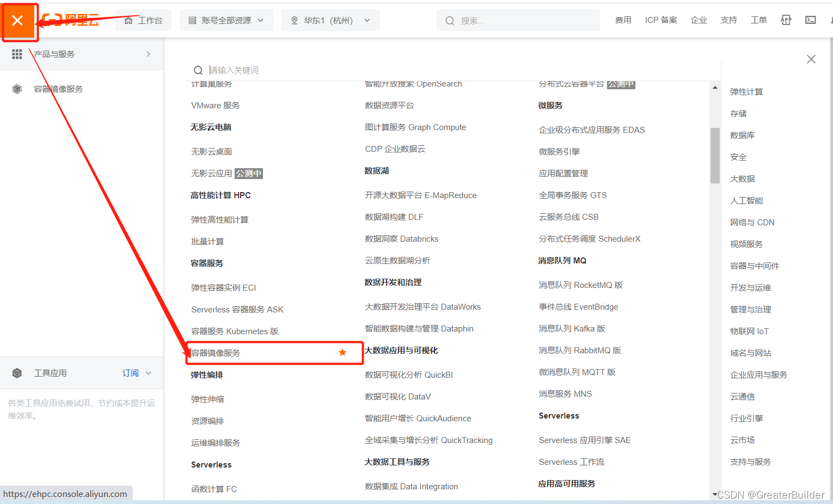Jump to 弹性计算 category
Image resolution: width=833 pixels, height=504 pixels.
click(746, 91)
